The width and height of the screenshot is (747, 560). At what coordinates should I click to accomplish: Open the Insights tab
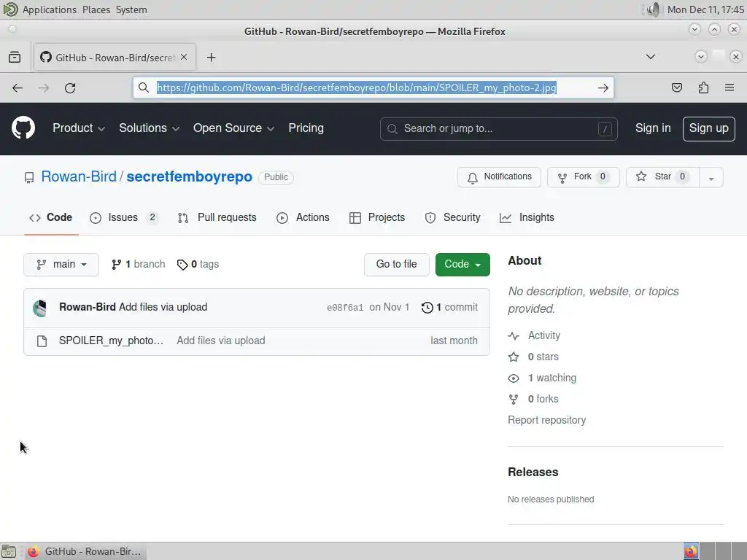527,217
